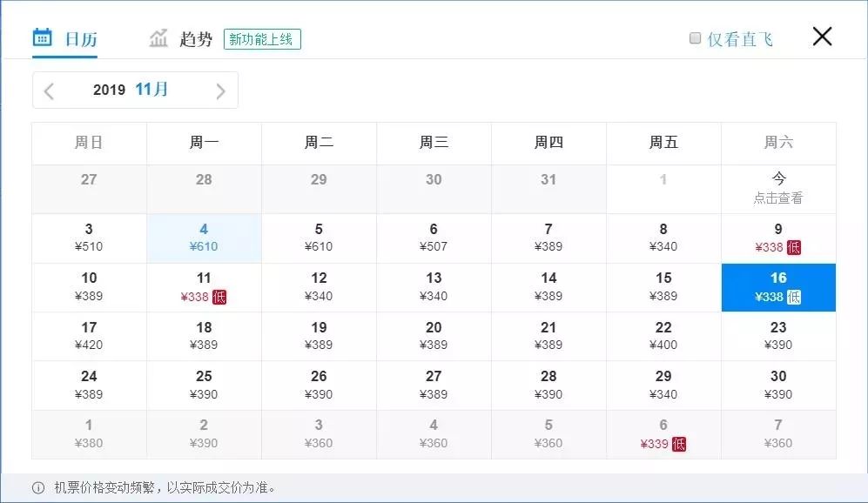Select November 4 priced at ¥610

click(204, 238)
